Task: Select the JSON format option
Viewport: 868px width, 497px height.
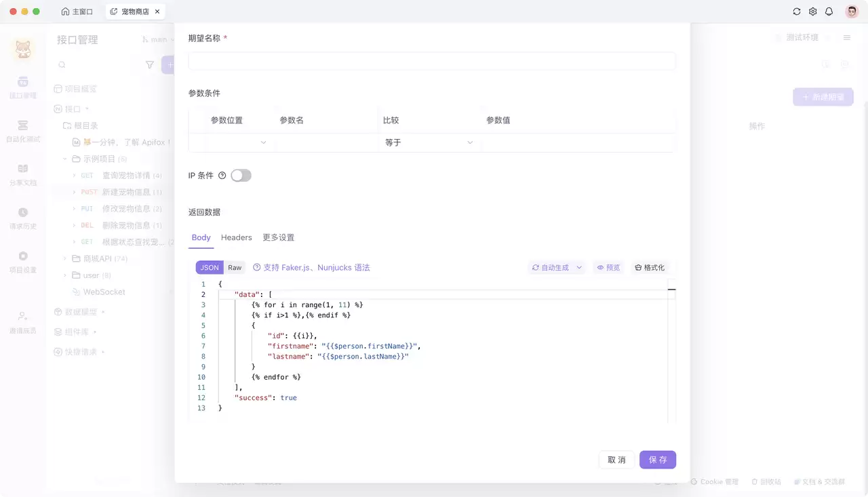Action: [x=210, y=268]
